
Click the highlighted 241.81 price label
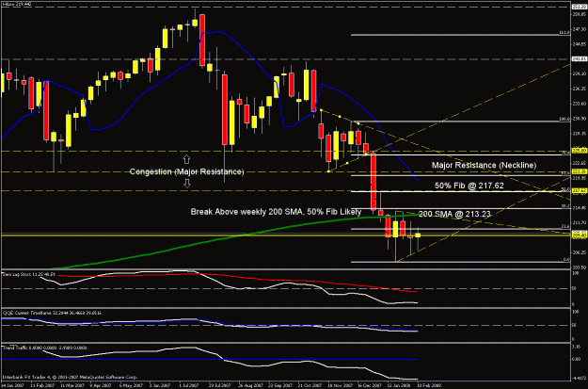pos(579,59)
